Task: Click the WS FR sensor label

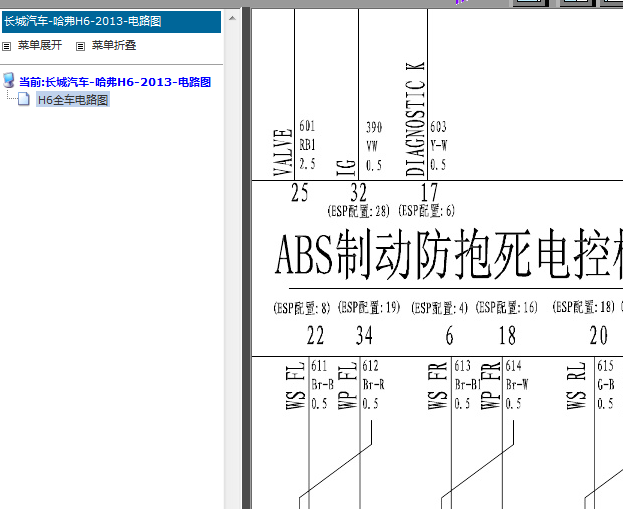Action: [437, 386]
